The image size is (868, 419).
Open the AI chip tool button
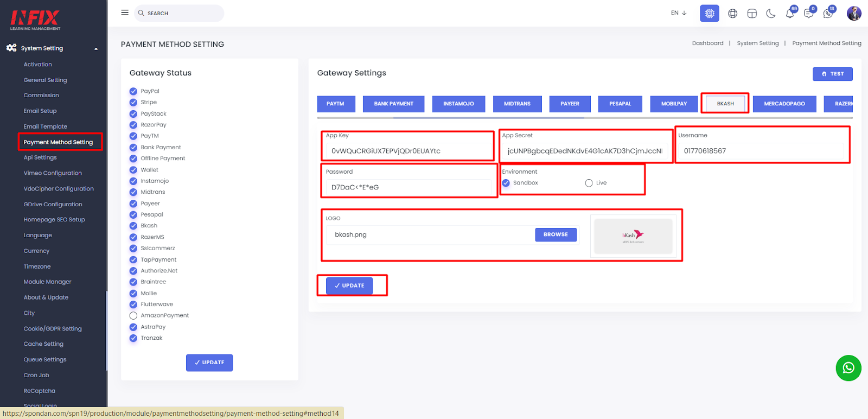point(709,13)
